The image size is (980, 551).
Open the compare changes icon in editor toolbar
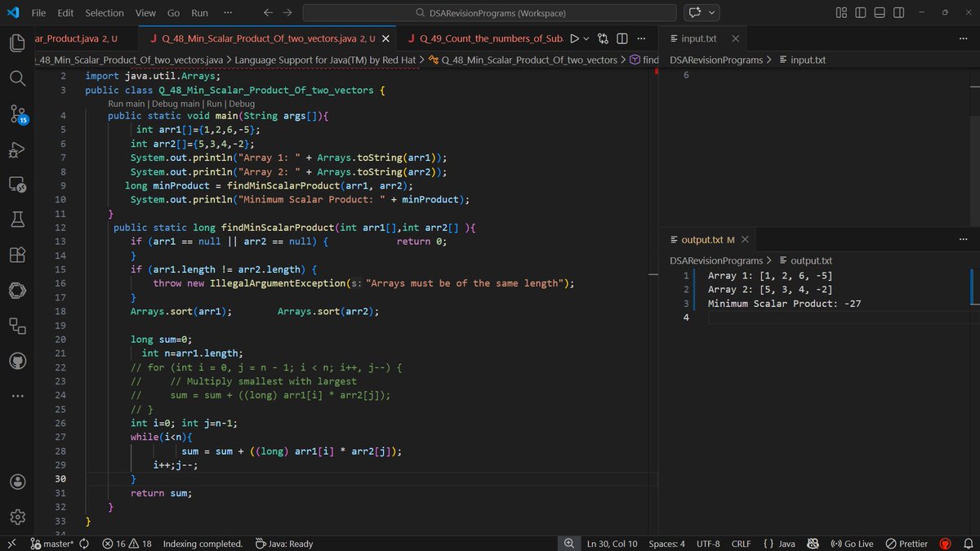coord(604,38)
